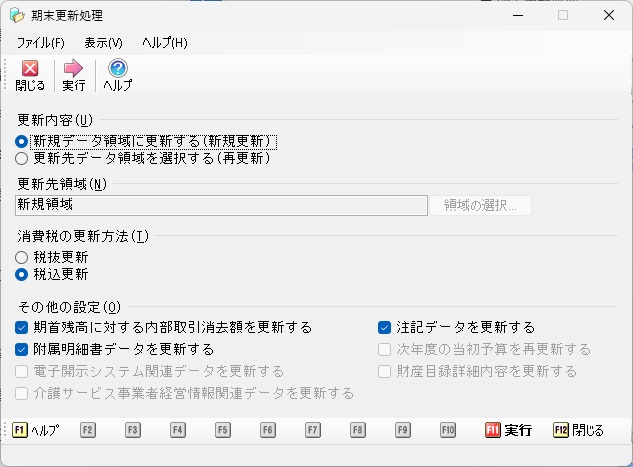Select 新規データ領域に更新する radio option
Viewport: 633px width, 467px height.
click(x=22, y=141)
